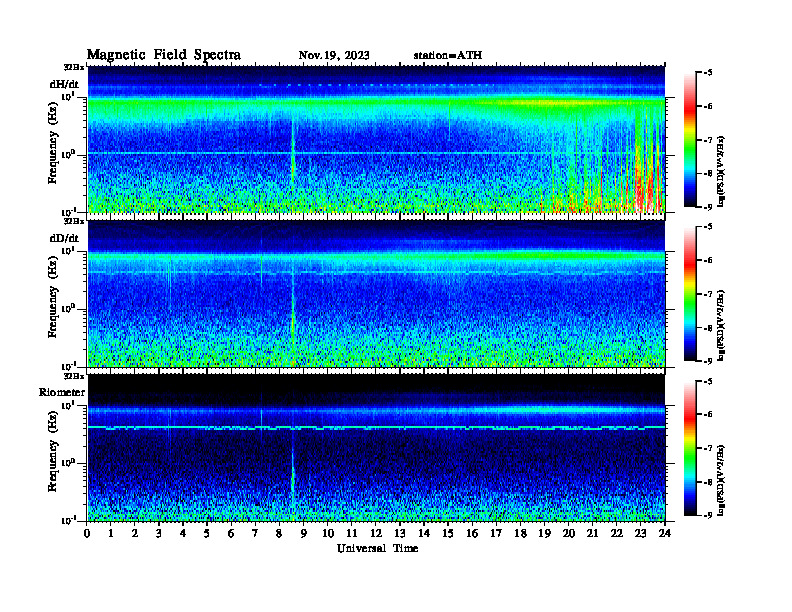Click the '32Hz' label atop the dH/dt panel
This screenshot has width=792, height=612.
click(73, 67)
